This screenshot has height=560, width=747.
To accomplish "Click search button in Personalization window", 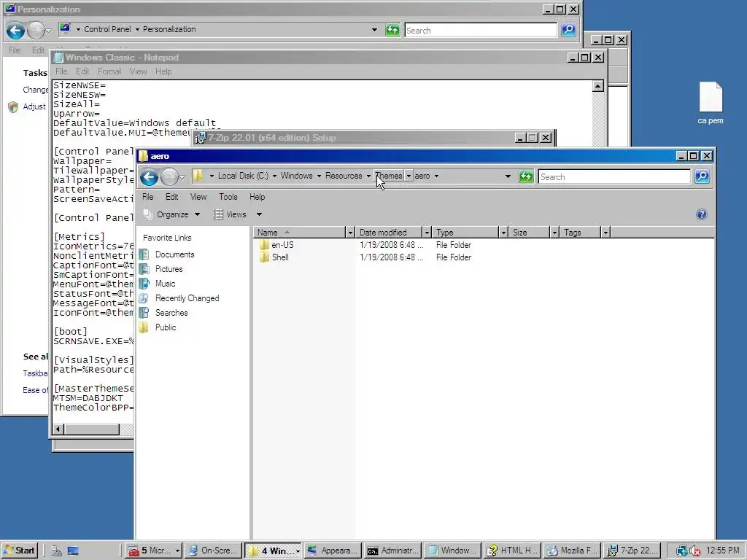I will coord(568,30).
